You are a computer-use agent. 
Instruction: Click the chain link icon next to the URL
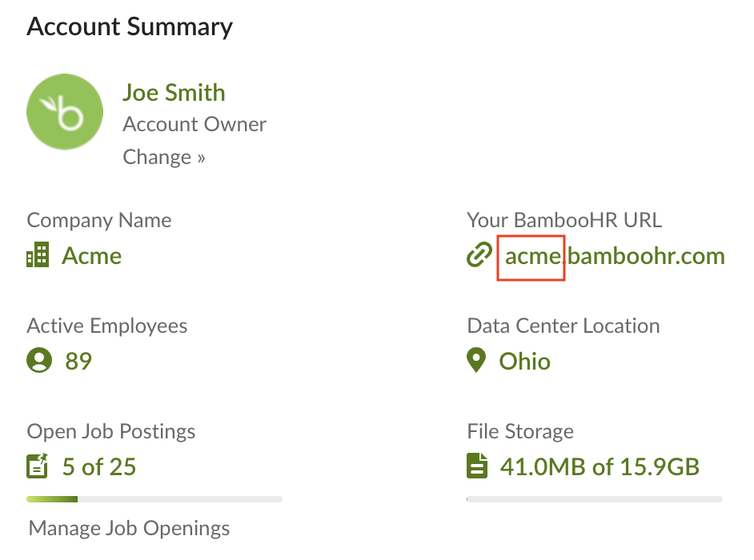click(x=478, y=254)
